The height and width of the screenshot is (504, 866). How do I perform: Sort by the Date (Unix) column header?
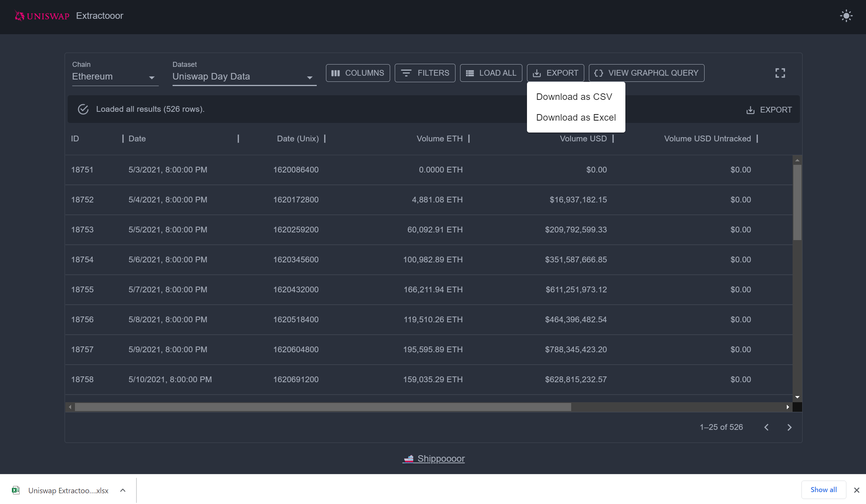(x=298, y=139)
